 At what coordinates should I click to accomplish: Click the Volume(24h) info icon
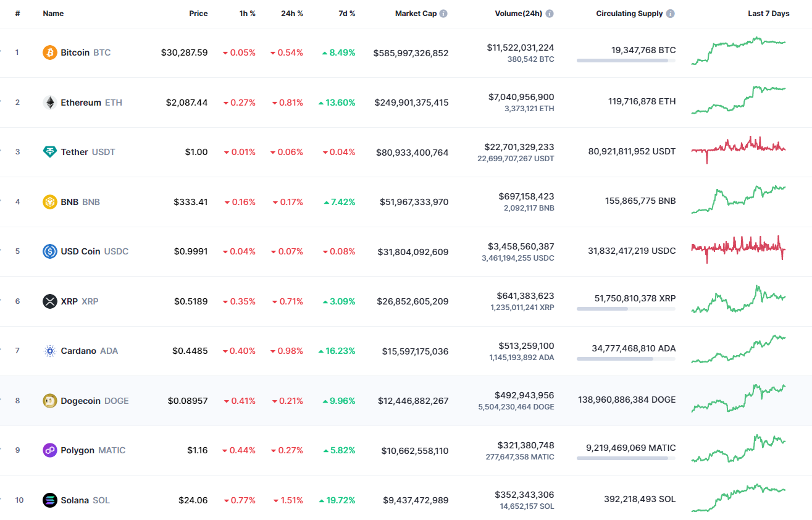click(x=550, y=13)
